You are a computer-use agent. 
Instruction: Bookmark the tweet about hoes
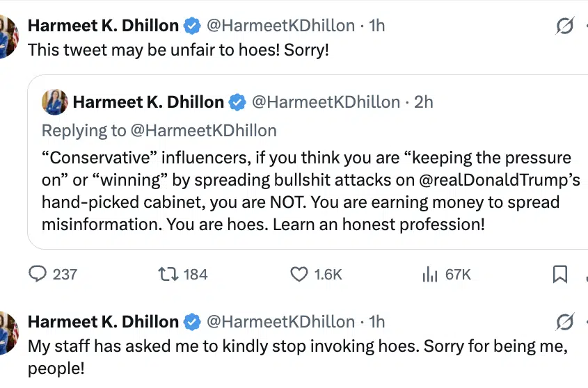(559, 274)
